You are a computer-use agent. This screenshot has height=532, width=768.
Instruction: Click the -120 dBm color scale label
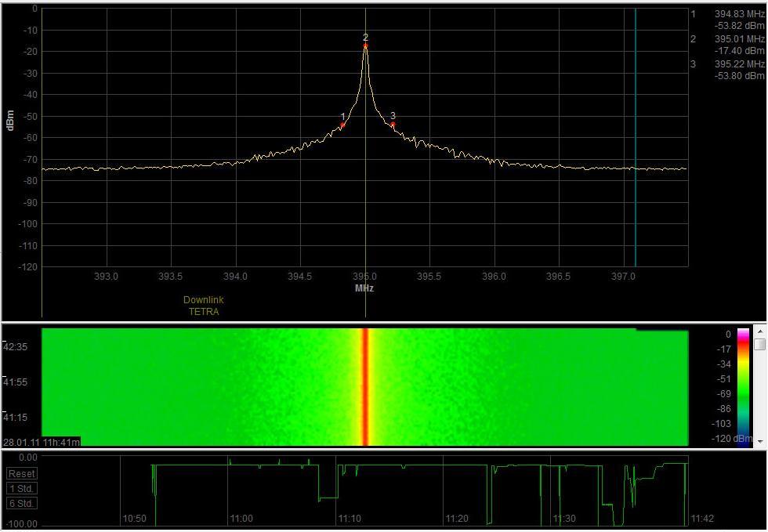pos(730,439)
